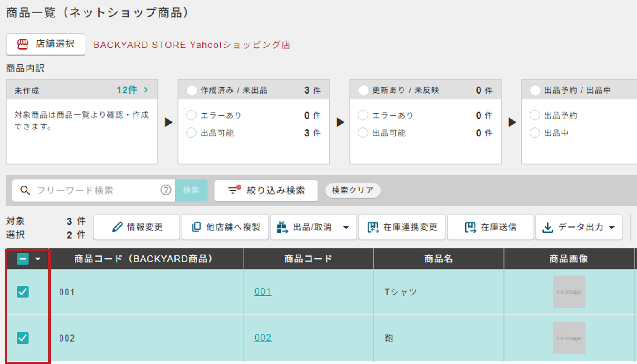This screenshot has height=364, width=637.
Task: Open 絞り込み検索 filter search
Action: point(266,191)
